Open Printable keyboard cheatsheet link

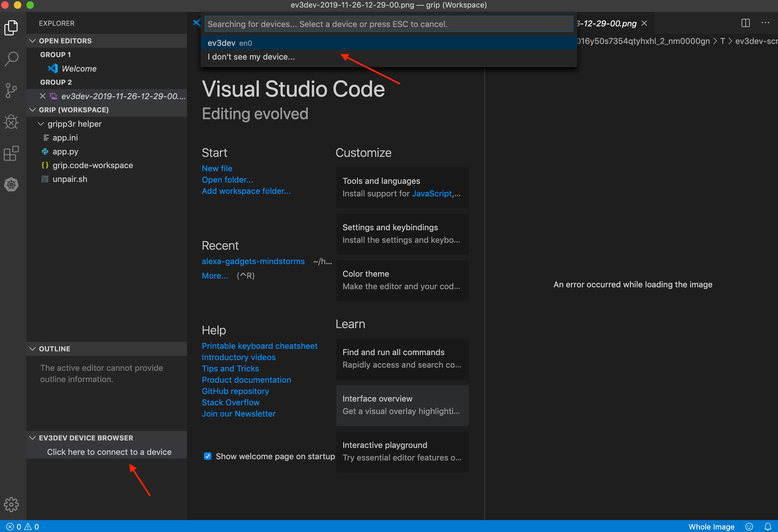pos(259,346)
